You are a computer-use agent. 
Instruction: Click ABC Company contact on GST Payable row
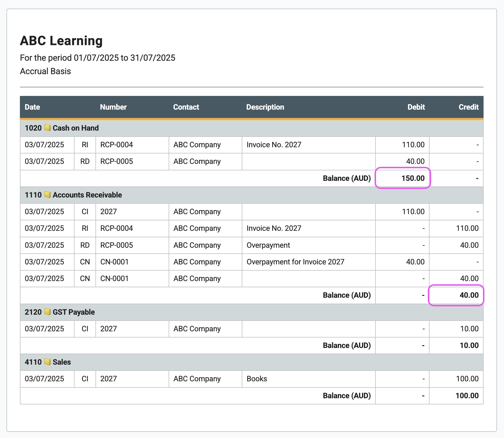pos(197,329)
